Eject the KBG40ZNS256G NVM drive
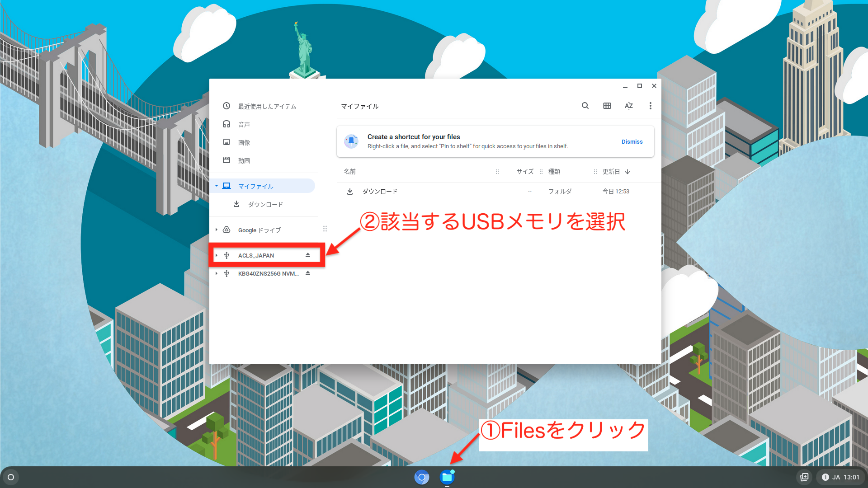 [x=308, y=273]
